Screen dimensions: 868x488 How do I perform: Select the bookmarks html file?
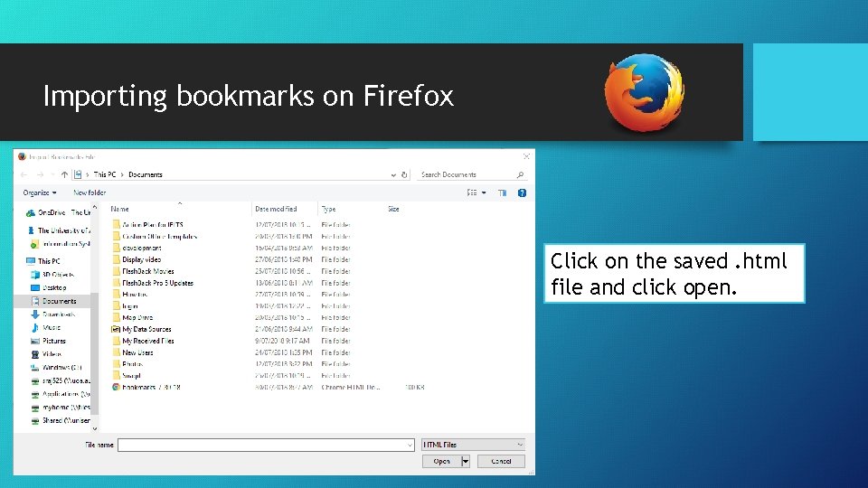pyautogui.click(x=151, y=388)
